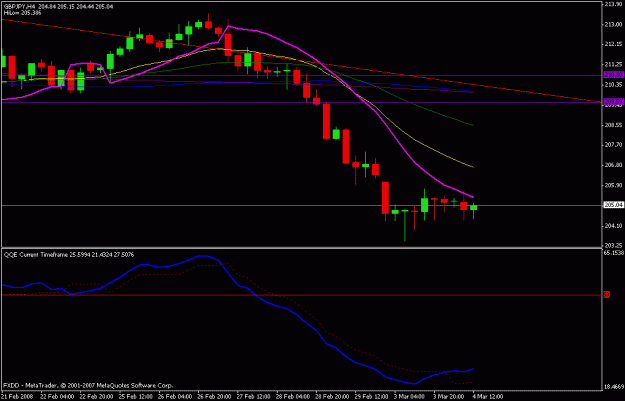
Task: Click the 204.10 price axis label
Action: [614, 226]
